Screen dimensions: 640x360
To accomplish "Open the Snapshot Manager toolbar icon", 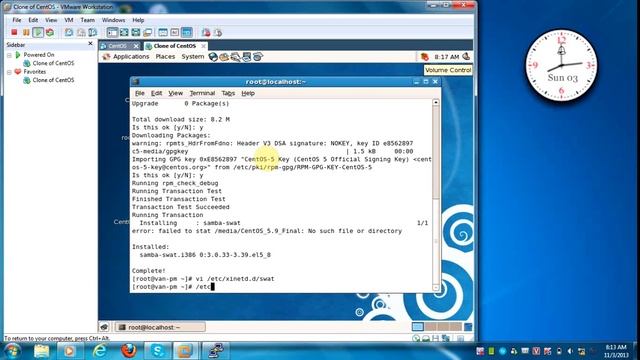I will (x=93, y=32).
